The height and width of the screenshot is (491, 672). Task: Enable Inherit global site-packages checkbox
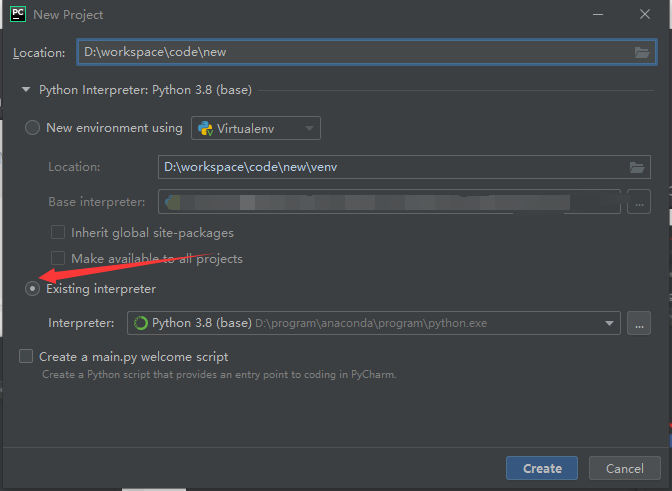(58, 232)
